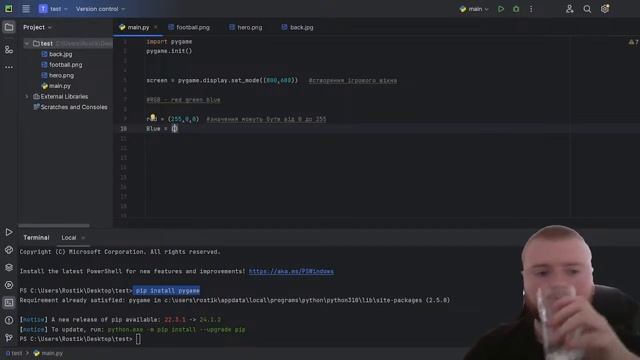Switch to the back.jpg editor tab

tap(298, 27)
